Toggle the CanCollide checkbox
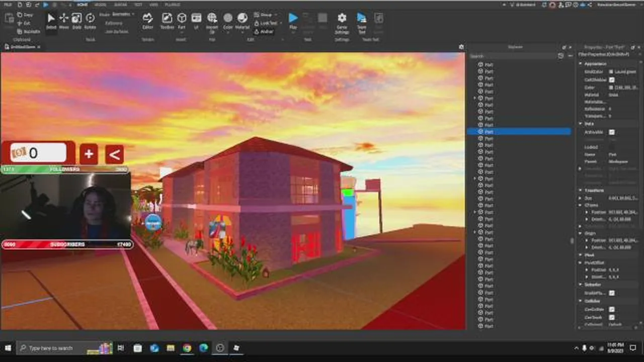 (x=612, y=310)
